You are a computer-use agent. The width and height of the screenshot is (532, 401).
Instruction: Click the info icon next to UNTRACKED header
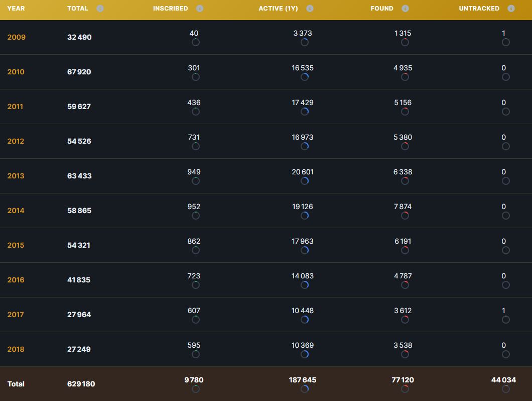click(x=511, y=9)
